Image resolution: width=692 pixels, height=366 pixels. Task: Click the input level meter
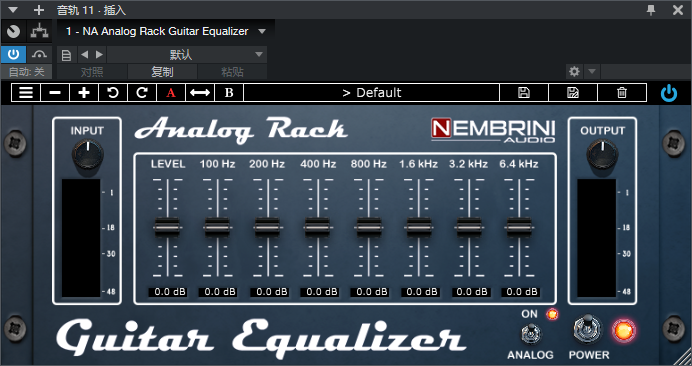tap(81, 238)
